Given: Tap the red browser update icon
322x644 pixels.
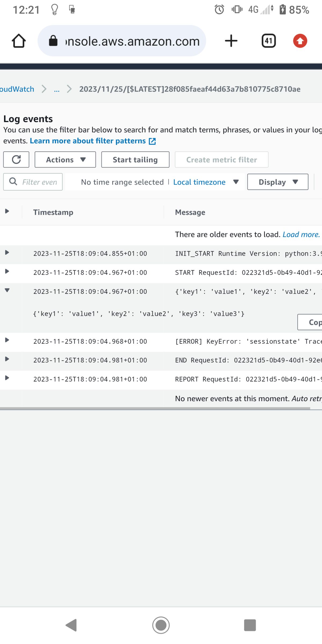Looking at the screenshot, I should click(300, 41).
